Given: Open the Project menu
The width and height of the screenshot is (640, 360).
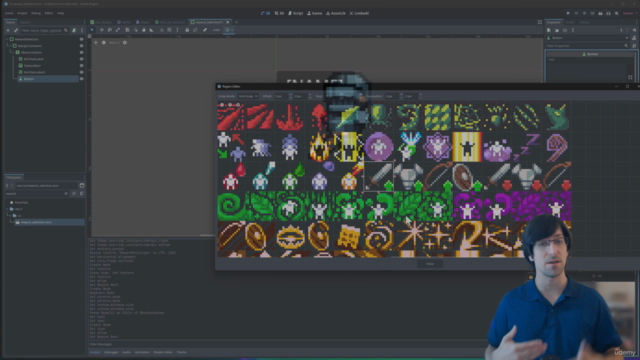Looking at the screenshot, I should (x=22, y=13).
